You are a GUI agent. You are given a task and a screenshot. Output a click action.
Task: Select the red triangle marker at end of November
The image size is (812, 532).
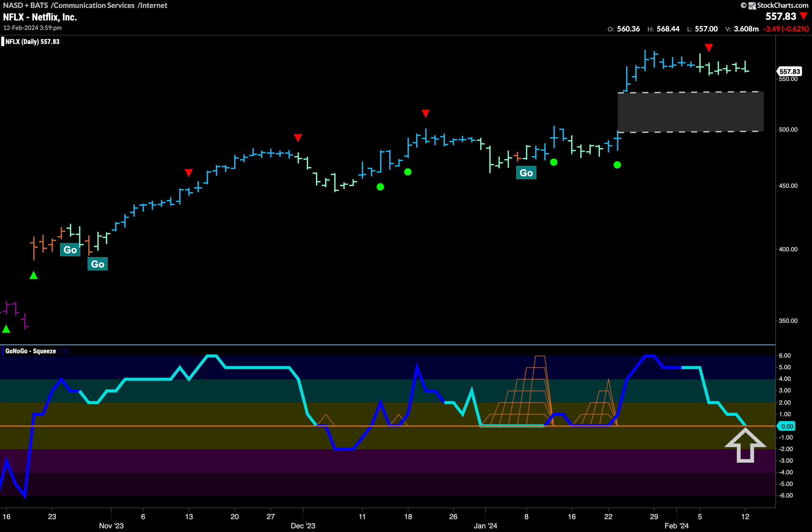pyautogui.click(x=298, y=138)
